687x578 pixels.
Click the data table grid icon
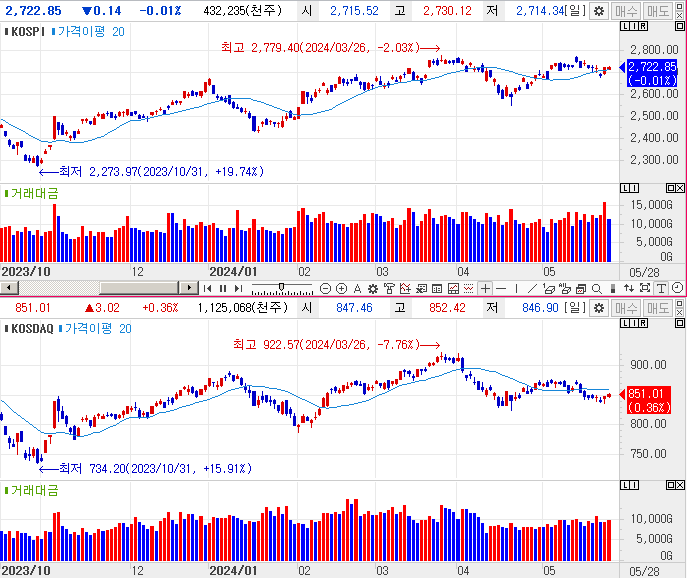(x=437, y=288)
